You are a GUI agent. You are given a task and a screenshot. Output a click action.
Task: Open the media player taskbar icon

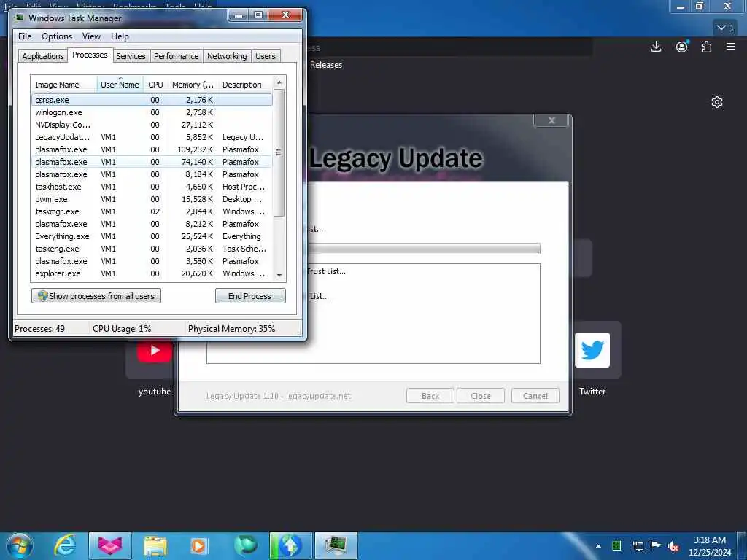[199, 545]
